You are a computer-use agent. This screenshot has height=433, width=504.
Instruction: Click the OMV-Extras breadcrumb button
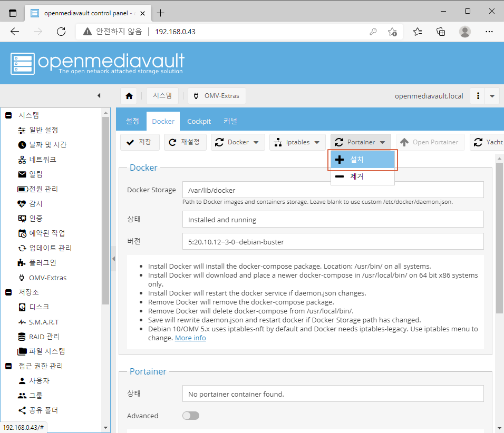[x=217, y=96]
